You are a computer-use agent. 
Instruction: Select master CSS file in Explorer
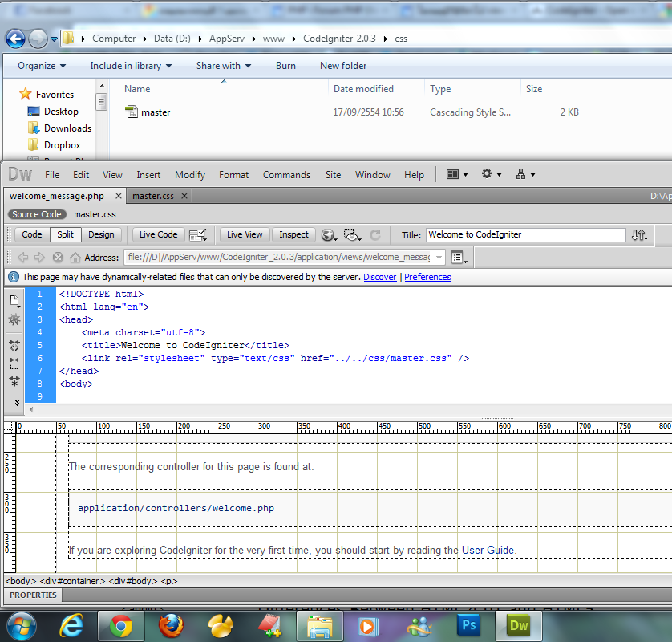(148, 112)
